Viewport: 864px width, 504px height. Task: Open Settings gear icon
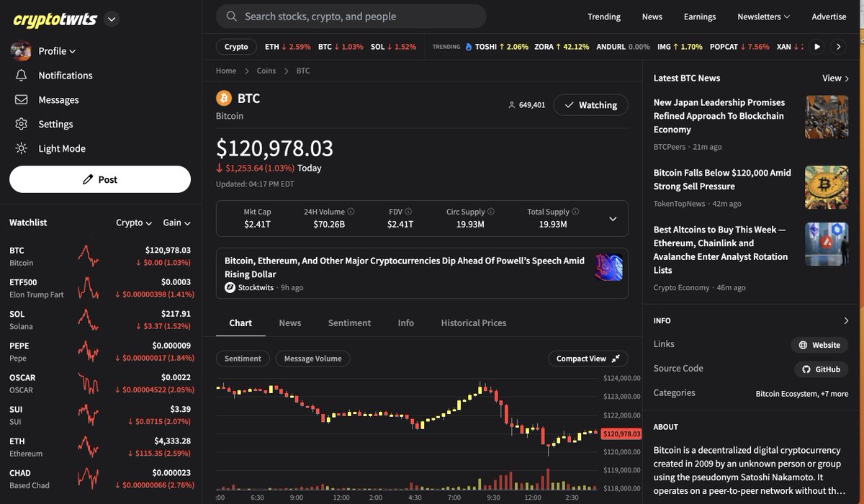pos(22,124)
